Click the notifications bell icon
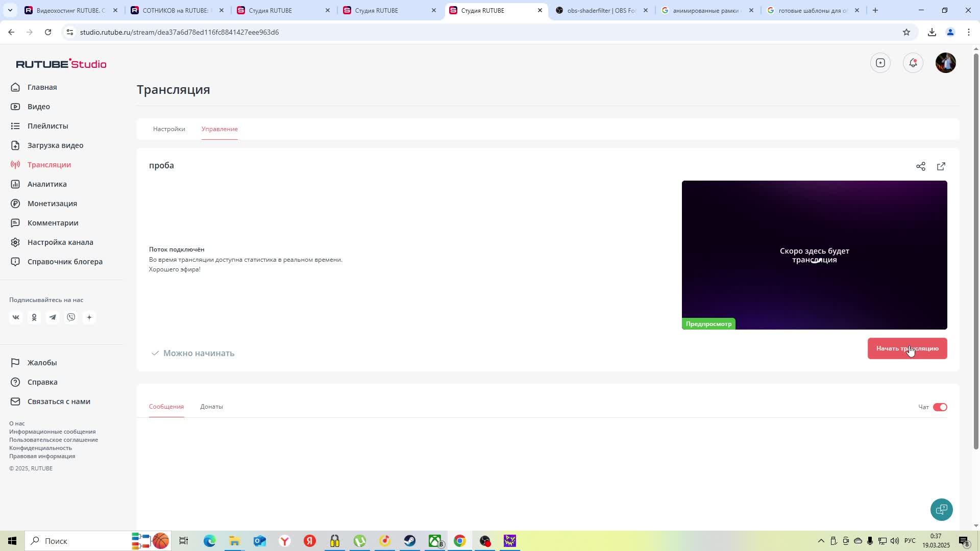This screenshot has width=980, height=551. (x=913, y=63)
